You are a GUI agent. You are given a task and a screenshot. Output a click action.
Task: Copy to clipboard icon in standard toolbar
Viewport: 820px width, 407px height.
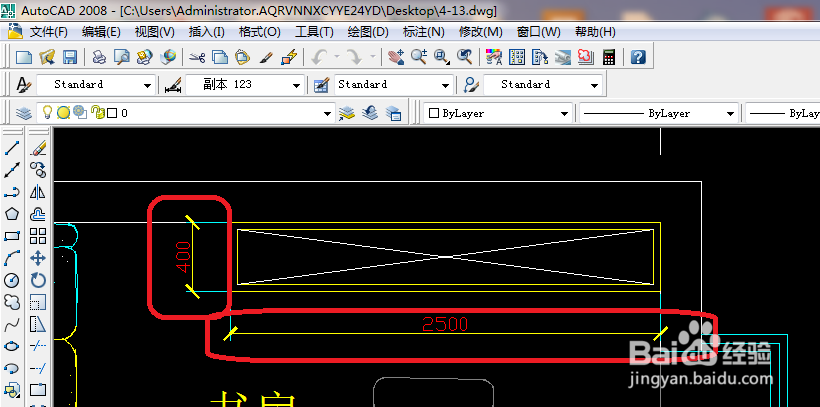point(220,57)
